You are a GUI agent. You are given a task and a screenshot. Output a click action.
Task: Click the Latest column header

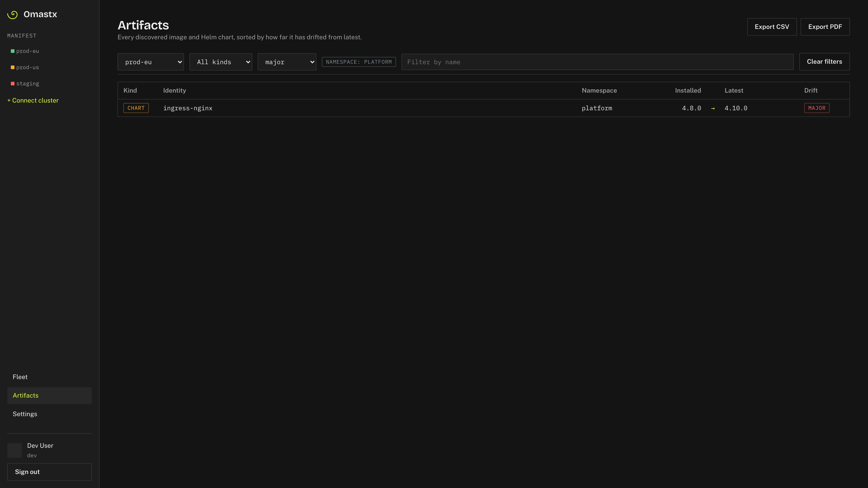click(734, 91)
